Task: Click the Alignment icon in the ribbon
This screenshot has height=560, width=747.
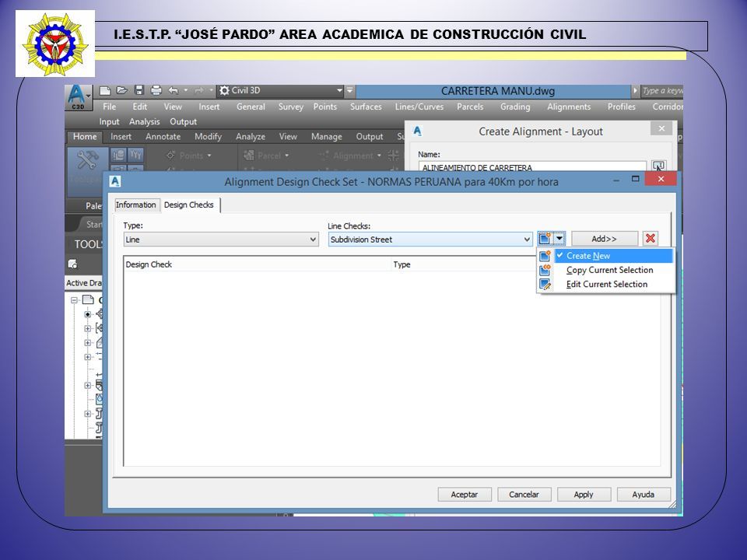Action: 324,156
